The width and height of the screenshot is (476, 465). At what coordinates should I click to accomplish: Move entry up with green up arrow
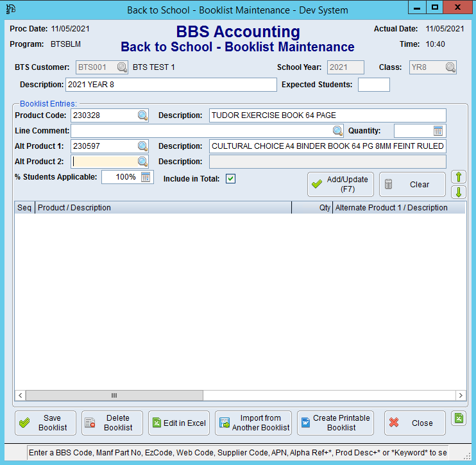click(x=459, y=177)
